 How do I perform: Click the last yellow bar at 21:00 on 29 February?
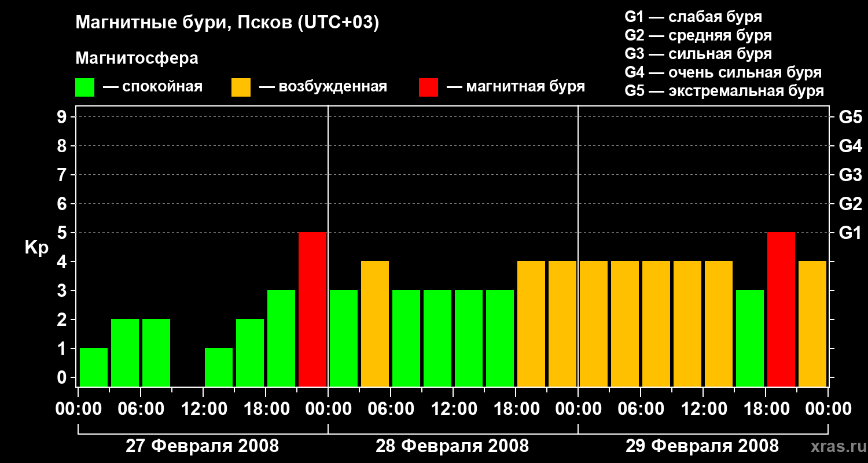pos(812,324)
